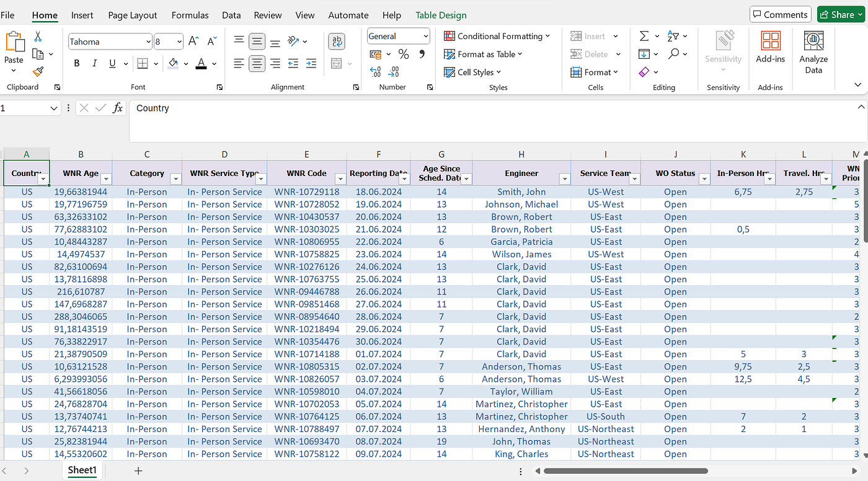The image size is (868, 481).
Task: Switch to the Formulas tab
Action: [190, 15]
